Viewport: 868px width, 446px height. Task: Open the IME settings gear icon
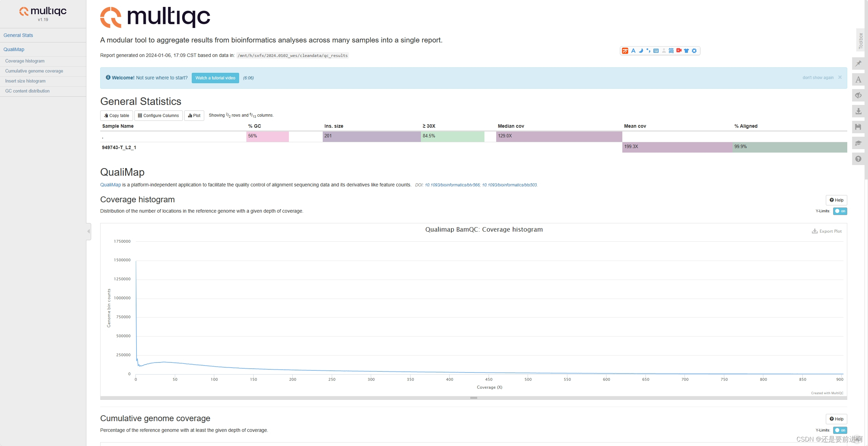click(x=694, y=51)
